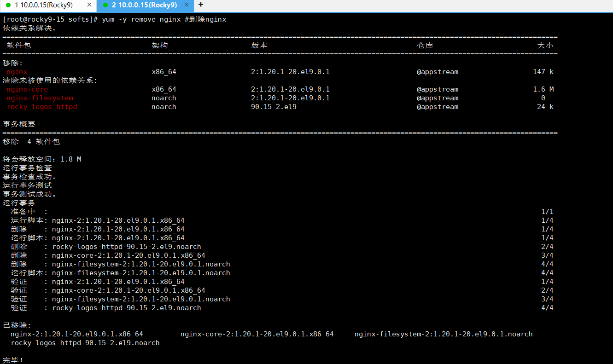
Task: Click the '仓库' column header
Action: [425, 46]
